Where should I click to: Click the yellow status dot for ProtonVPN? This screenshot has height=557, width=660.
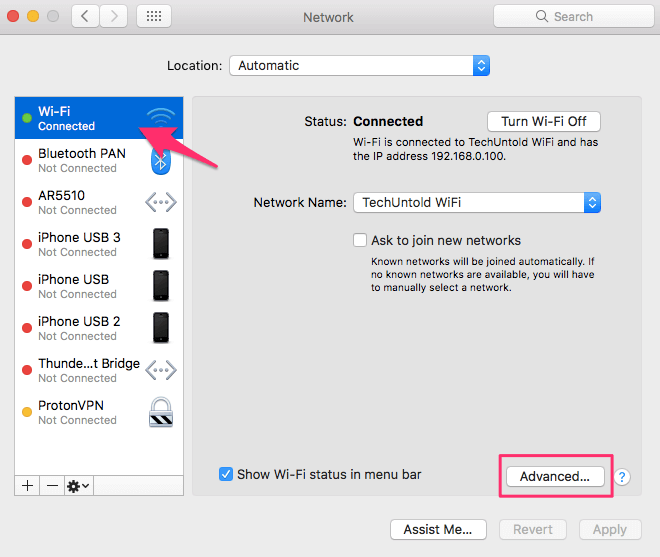[x=27, y=412]
